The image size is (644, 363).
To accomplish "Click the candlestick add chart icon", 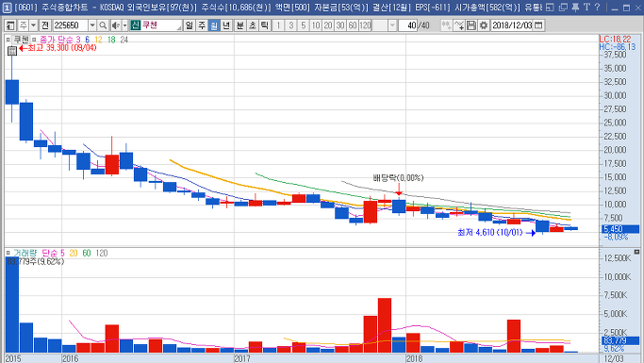I will (x=446, y=25).
